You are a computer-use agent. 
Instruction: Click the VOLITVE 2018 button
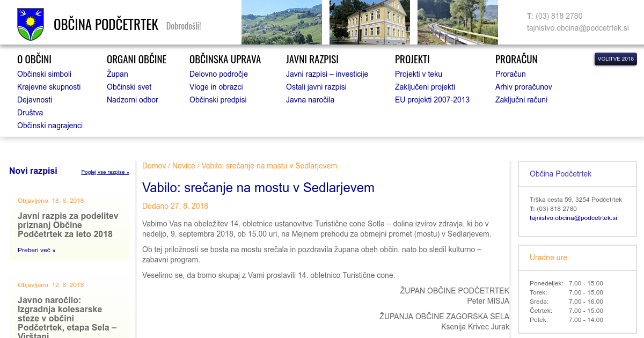[x=616, y=59]
